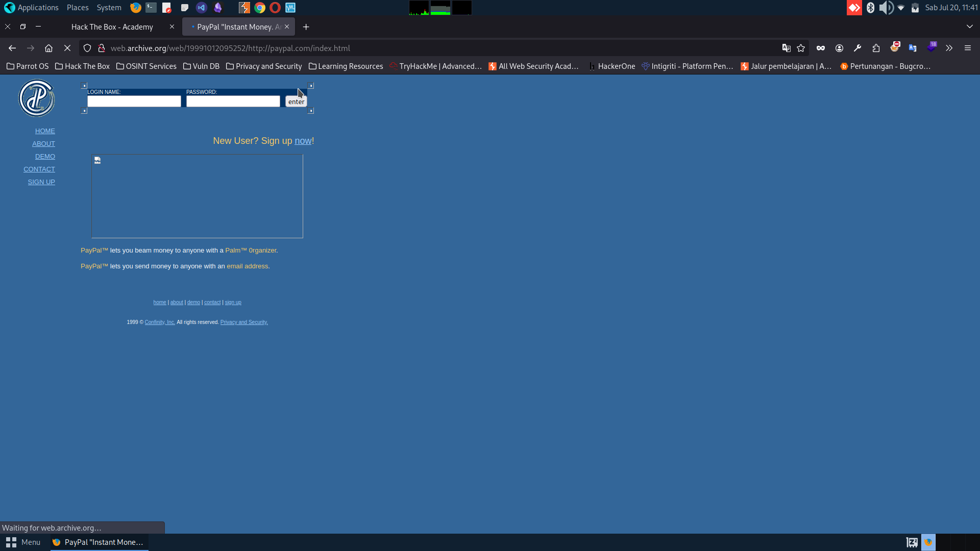Open the sticky notes launcher in panel
The width and height of the screenshot is (980, 551).
pos(184,8)
